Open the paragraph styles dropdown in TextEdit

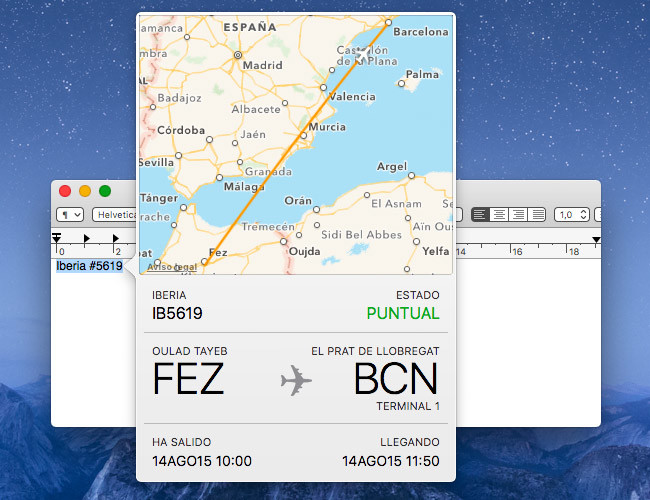(x=70, y=215)
